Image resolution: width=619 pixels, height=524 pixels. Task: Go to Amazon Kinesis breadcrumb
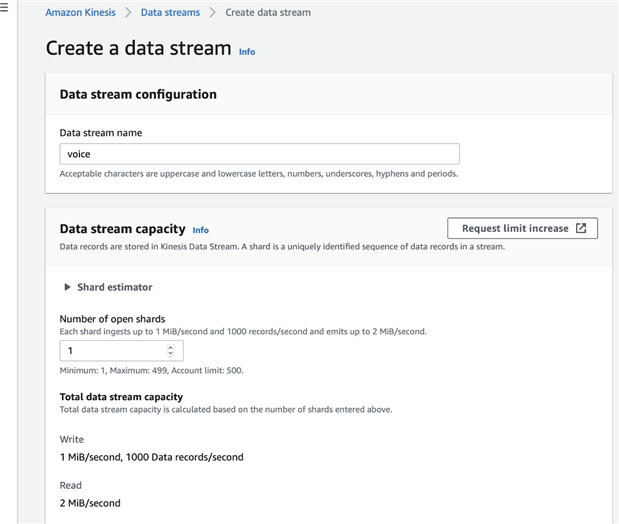point(81,13)
